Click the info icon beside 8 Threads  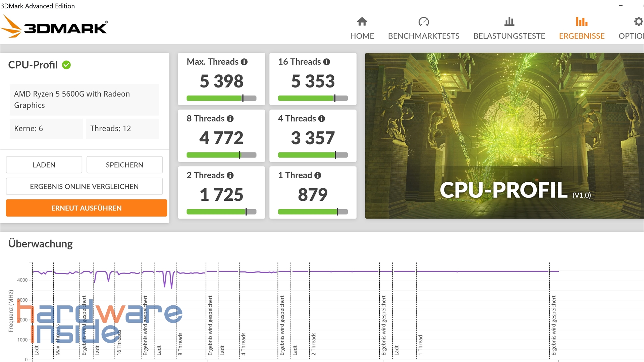pos(230,119)
